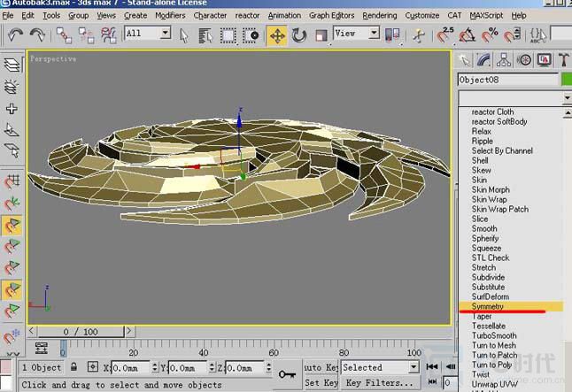This screenshot has height=392, width=572.
Task: Toggle Window/Crossing selection icon
Action: [251, 35]
